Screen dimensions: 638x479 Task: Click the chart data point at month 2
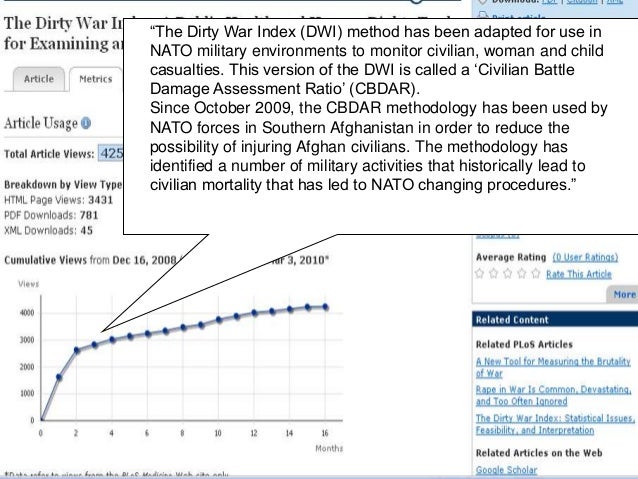pos(77,350)
